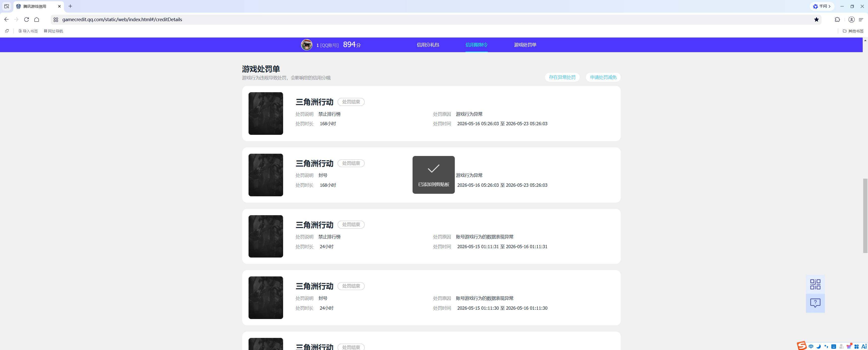The image size is (868, 350).
Task: Click the 处罚结束 badge on the first card
Action: pos(351,102)
